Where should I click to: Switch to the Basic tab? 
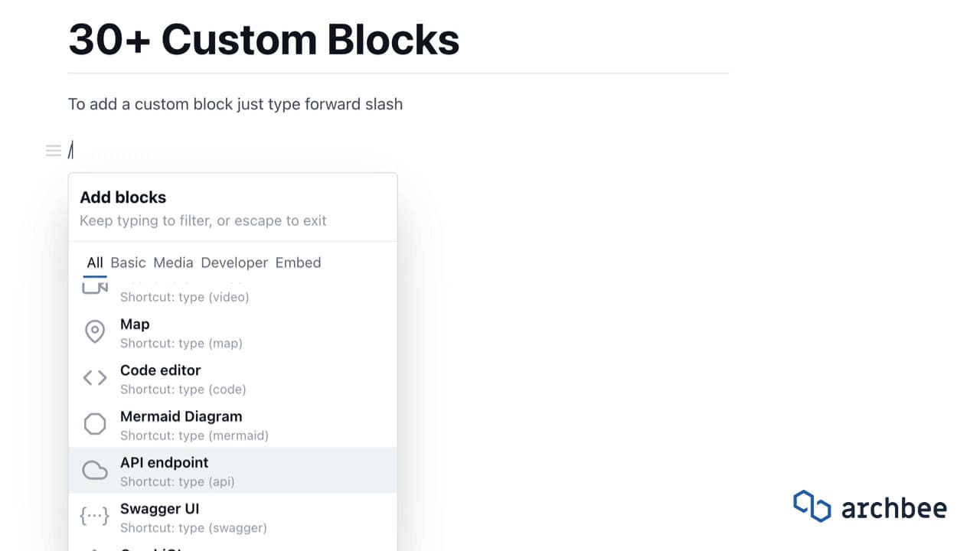pyautogui.click(x=128, y=262)
